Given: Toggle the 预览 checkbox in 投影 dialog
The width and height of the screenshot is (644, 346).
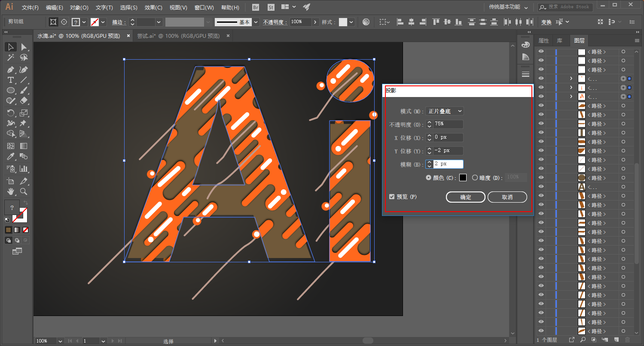Looking at the screenshot, I should tap(392, 197).
